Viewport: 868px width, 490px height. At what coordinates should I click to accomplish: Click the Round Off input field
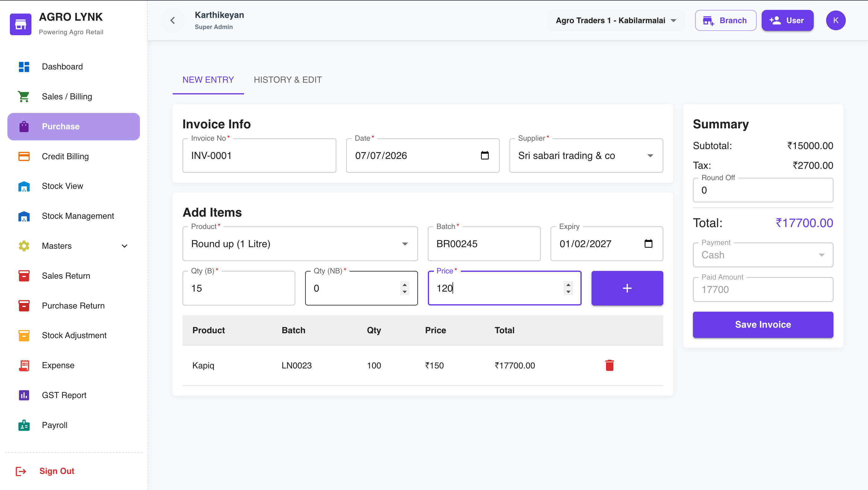click(763, 190)
